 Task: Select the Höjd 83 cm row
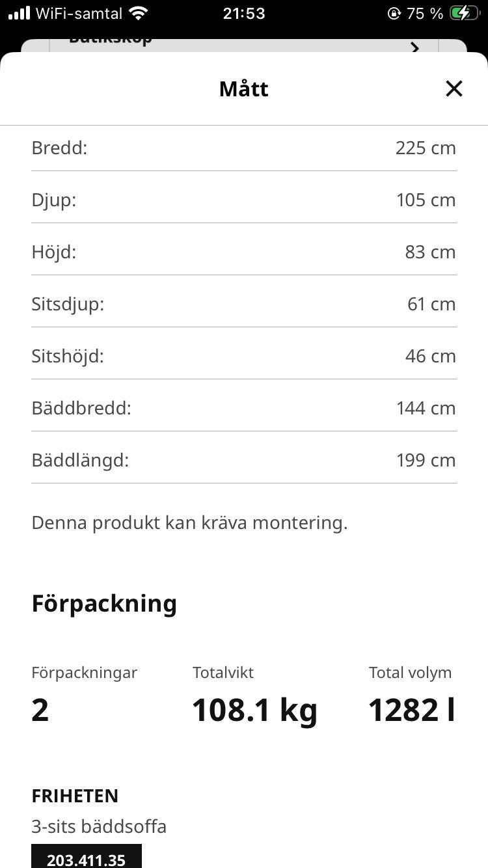tap(244, 252)
